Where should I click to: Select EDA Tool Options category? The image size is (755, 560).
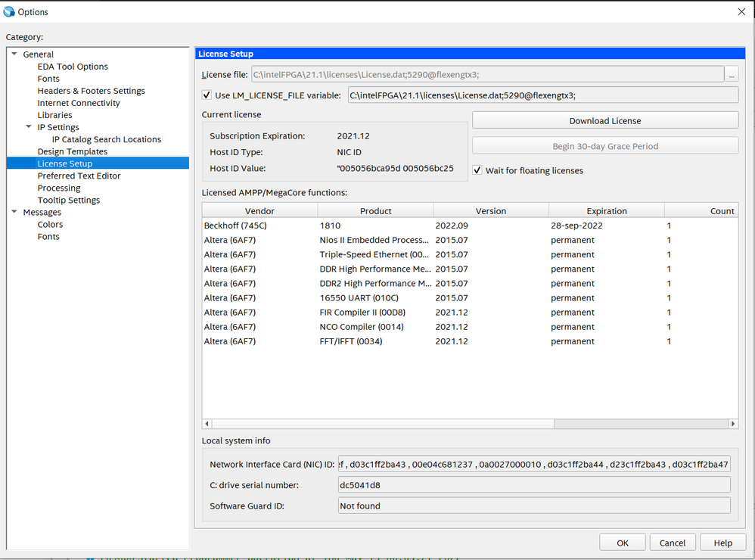pos(73,67)
